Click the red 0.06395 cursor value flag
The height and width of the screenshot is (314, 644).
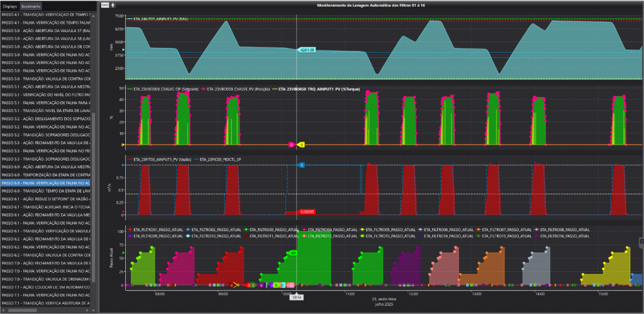308,211
